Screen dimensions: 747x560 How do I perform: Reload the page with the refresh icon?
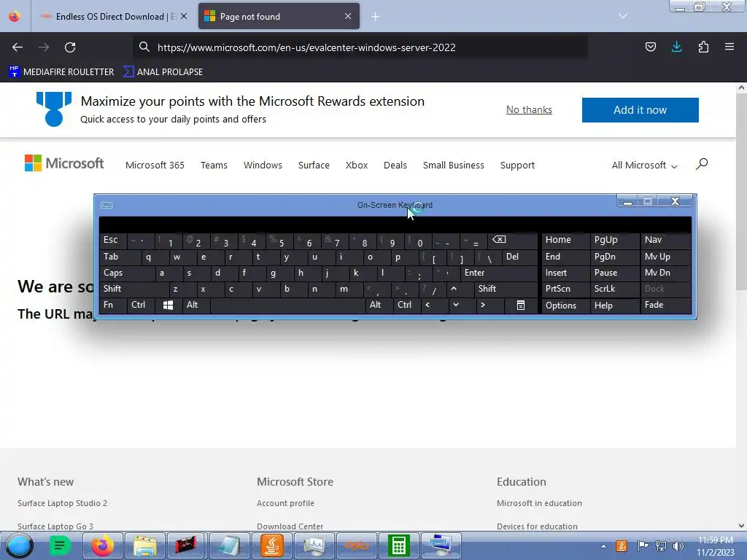tap(70, 47)
